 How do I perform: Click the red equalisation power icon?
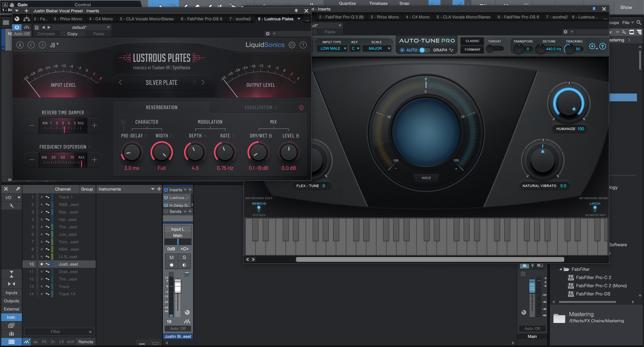(301, 108)
